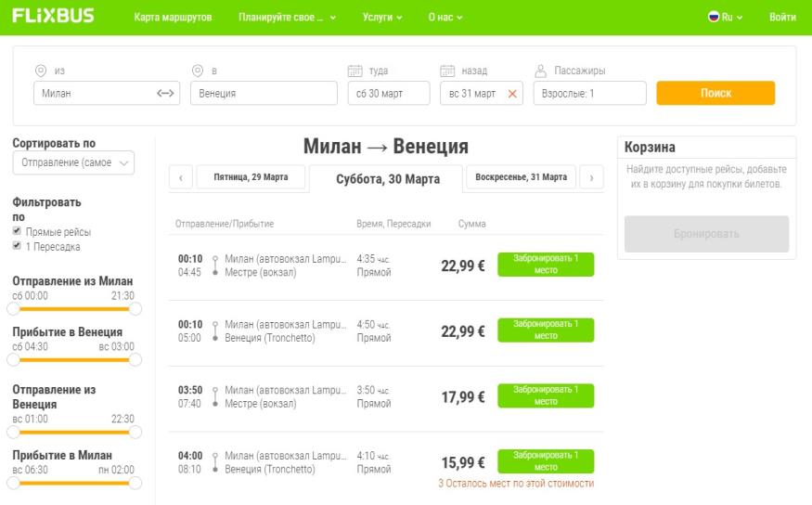Book the 15,99 € trip to Tronchetto
Viewport: 812px width, 505px height.
(x=546, y=461)
